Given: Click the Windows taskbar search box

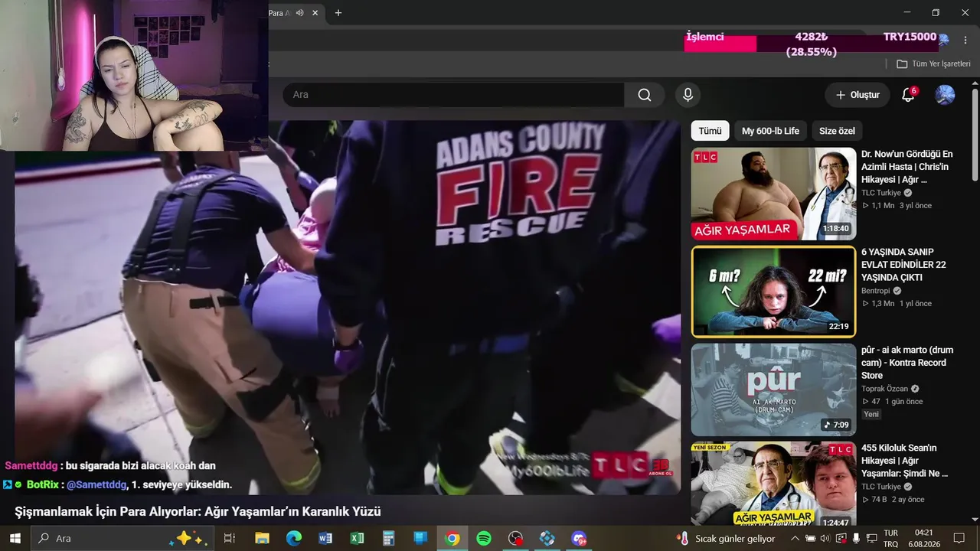Looking at the screenshot, I should (123, 538).
